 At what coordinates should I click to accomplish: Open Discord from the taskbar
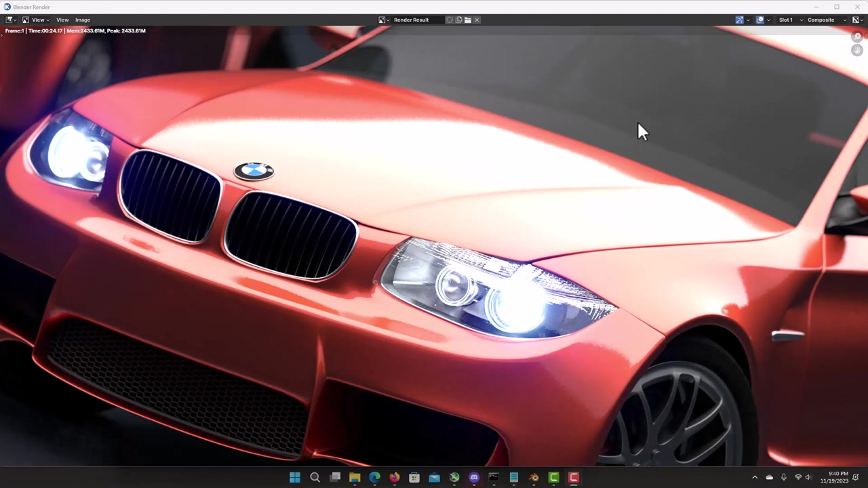(474, 477)
